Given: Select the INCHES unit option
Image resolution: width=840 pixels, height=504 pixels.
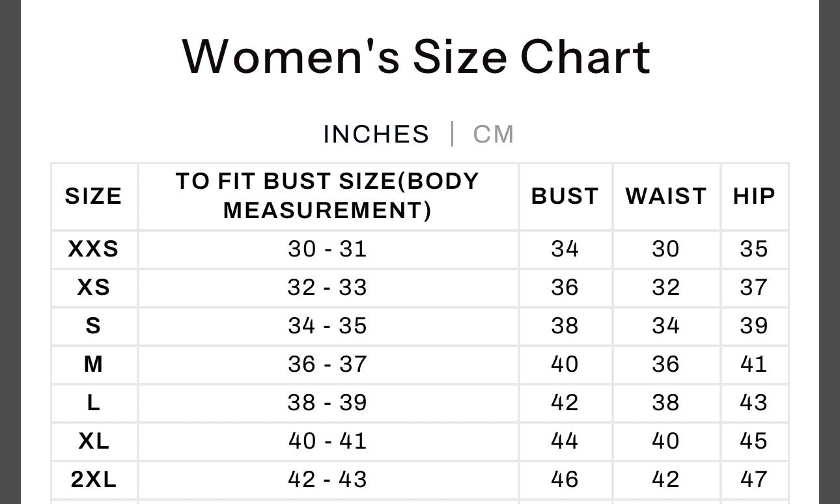Looking at the screenshot, I should 376,134.
